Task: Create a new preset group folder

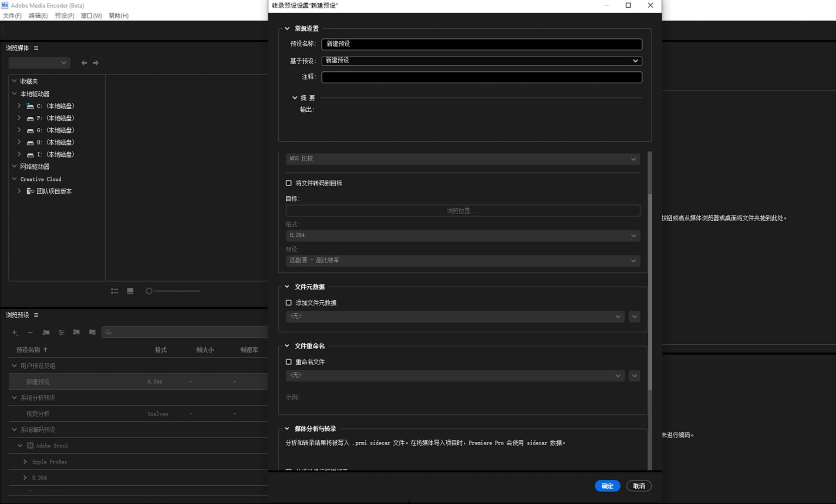Action: (x=46, y=333)
